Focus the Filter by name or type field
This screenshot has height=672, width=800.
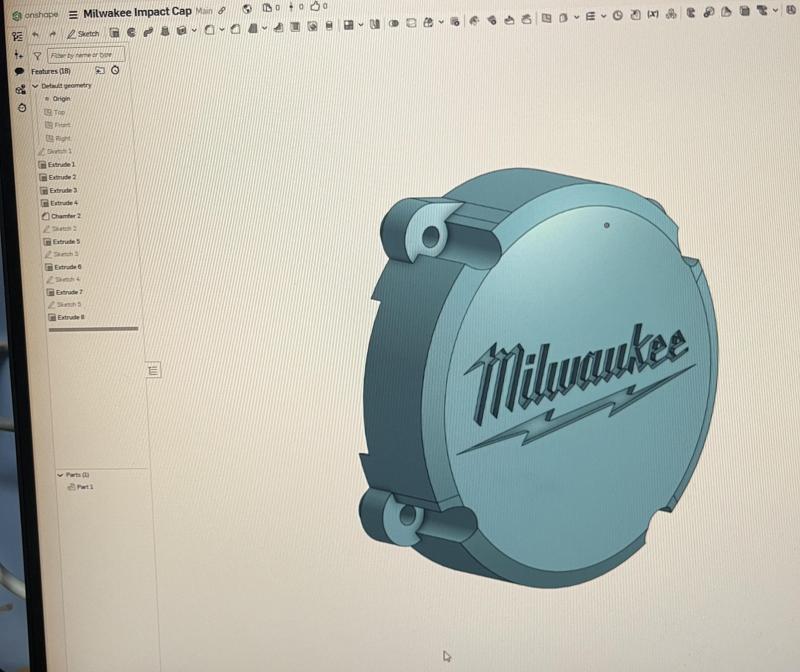click(x=86, y=55)
